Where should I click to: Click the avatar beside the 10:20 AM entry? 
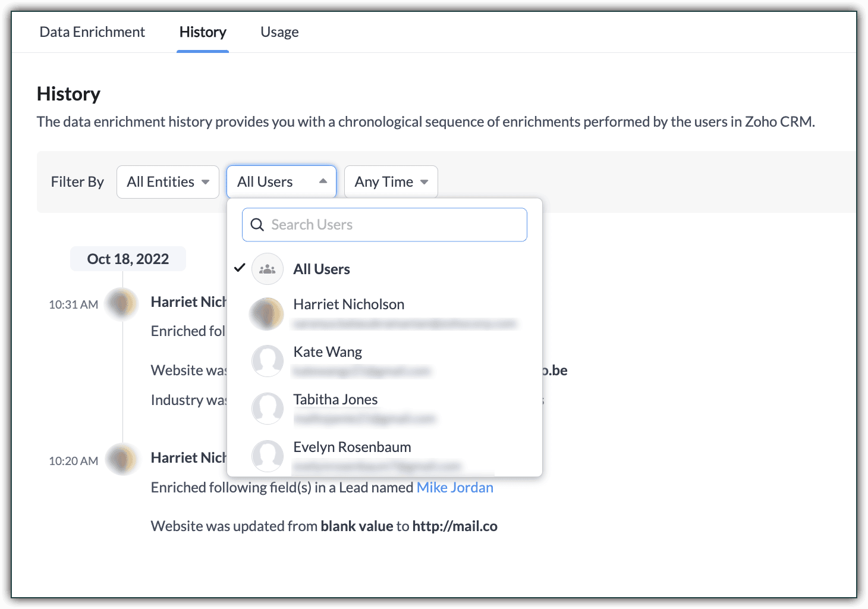pyautogui.click(x=122, y=460)
